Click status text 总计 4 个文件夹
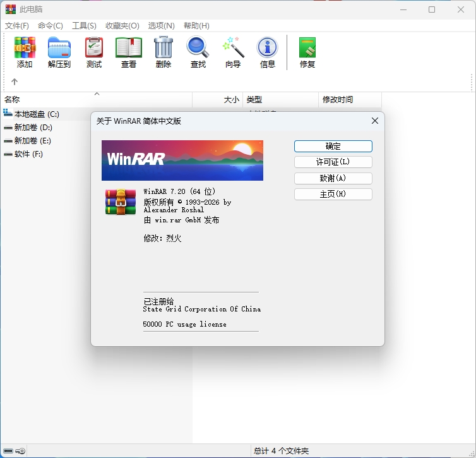 coord(281,450)
